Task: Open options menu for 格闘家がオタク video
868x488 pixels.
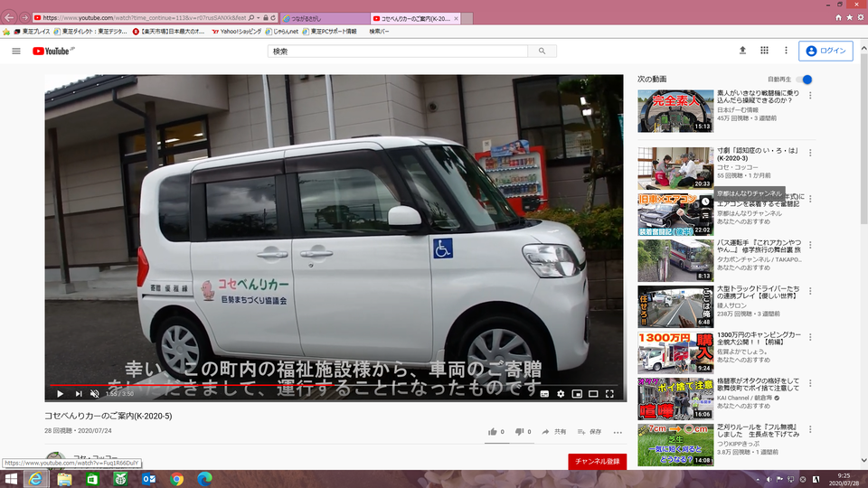Action: (810, 383)
